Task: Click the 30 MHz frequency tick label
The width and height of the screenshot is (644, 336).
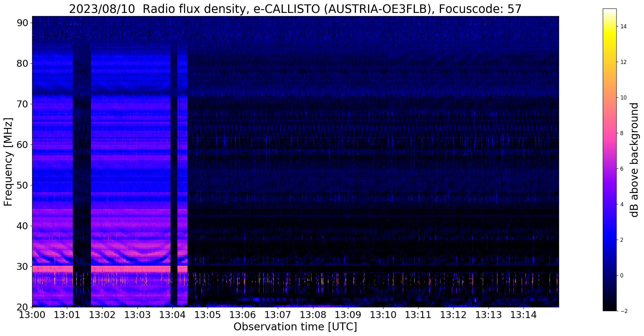Action: pyautogui.click(x=22, y=266)
